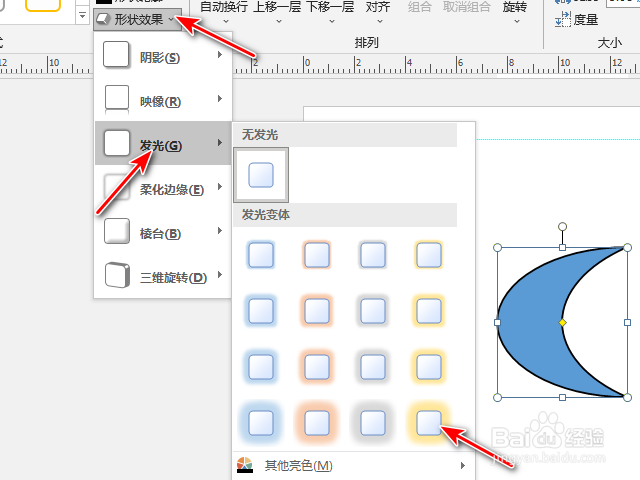Apply gray glow in third row
640x480 pixels.
click(373, 367)
